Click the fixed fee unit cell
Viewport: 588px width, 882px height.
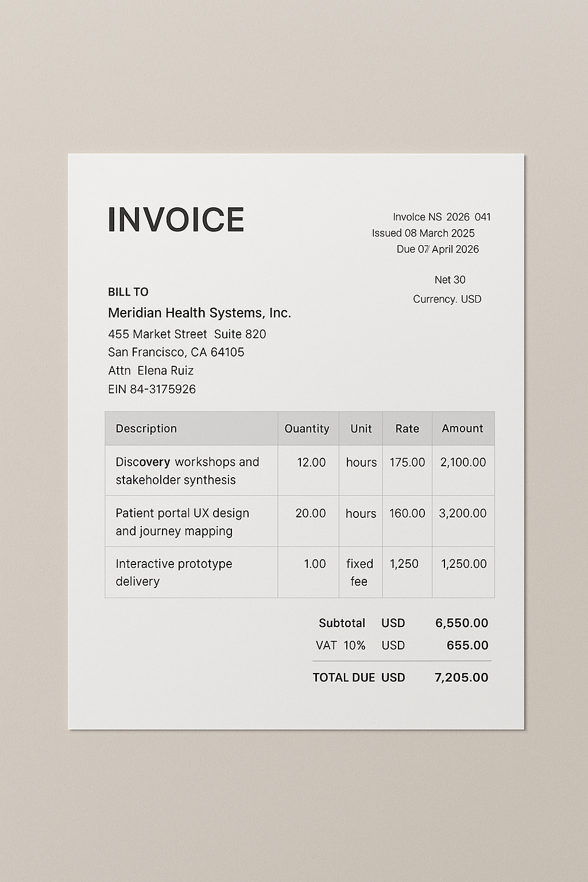coord(359,572)
